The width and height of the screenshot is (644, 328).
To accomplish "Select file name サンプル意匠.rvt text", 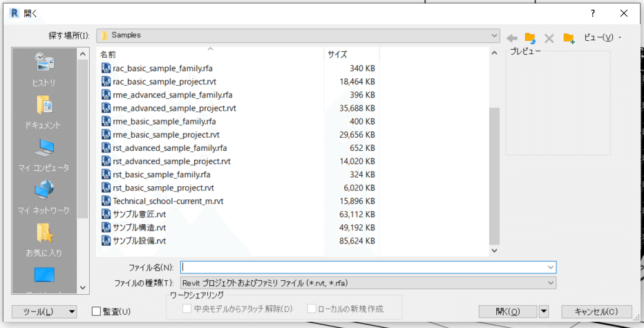I will click(x=140, y=215).
